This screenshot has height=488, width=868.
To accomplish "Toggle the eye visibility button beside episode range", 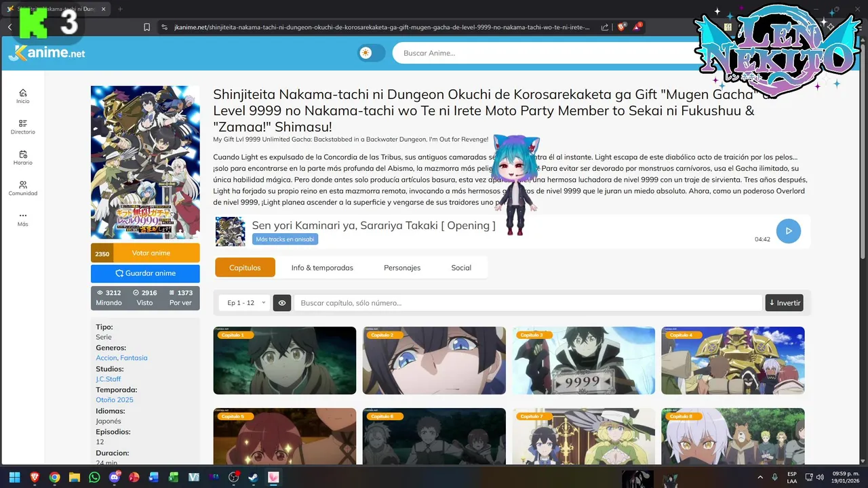I will 282,303.
